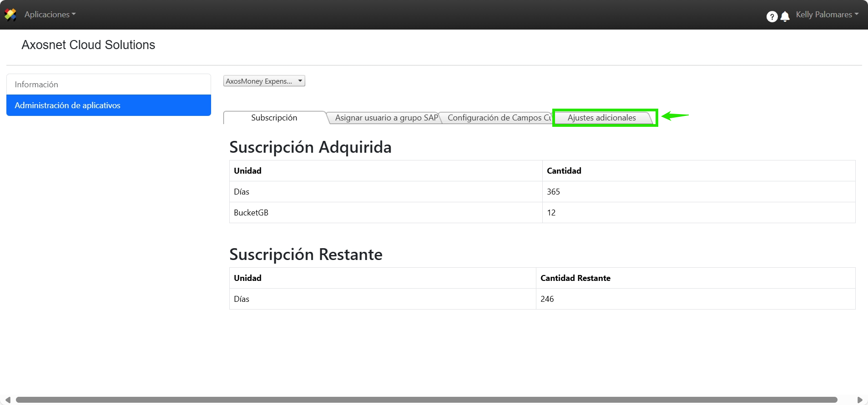This screenshot has width=868, height=405.
Task: Open the Asignar usuario a grupo SAP tab
Action: click(386, 118)
